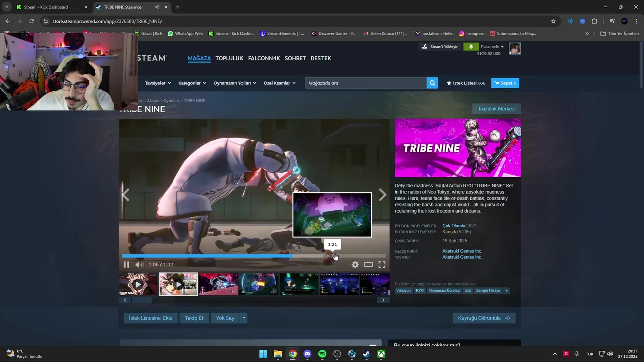Open the DESTEK menu
644x362 pixels.
(x=321, y=58)
